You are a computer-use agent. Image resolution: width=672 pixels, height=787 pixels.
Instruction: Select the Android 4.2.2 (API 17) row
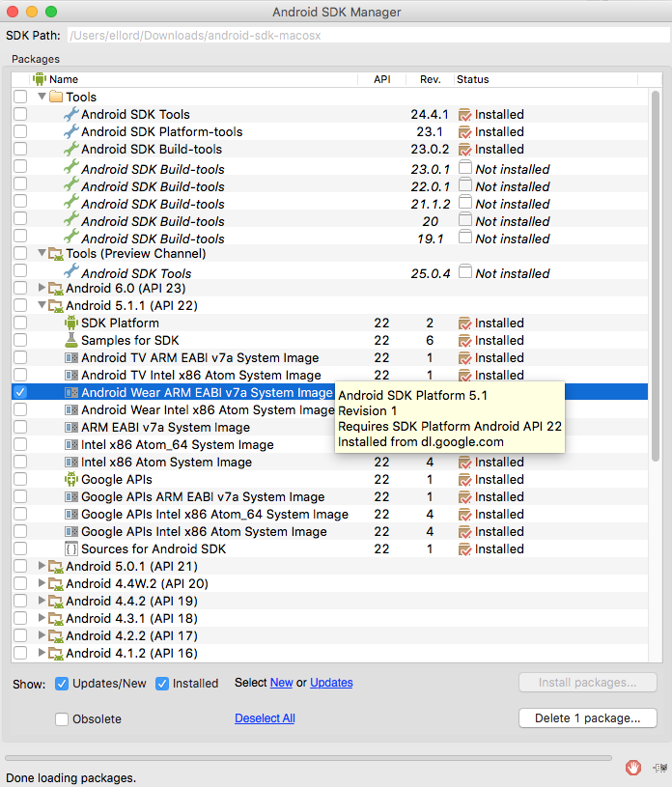click(330, 635)
